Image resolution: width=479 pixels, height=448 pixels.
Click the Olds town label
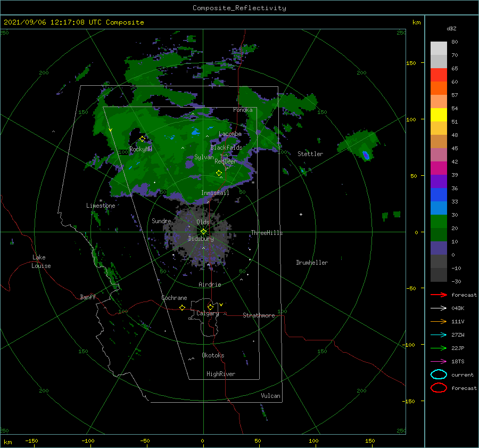[x=203, y=222]
